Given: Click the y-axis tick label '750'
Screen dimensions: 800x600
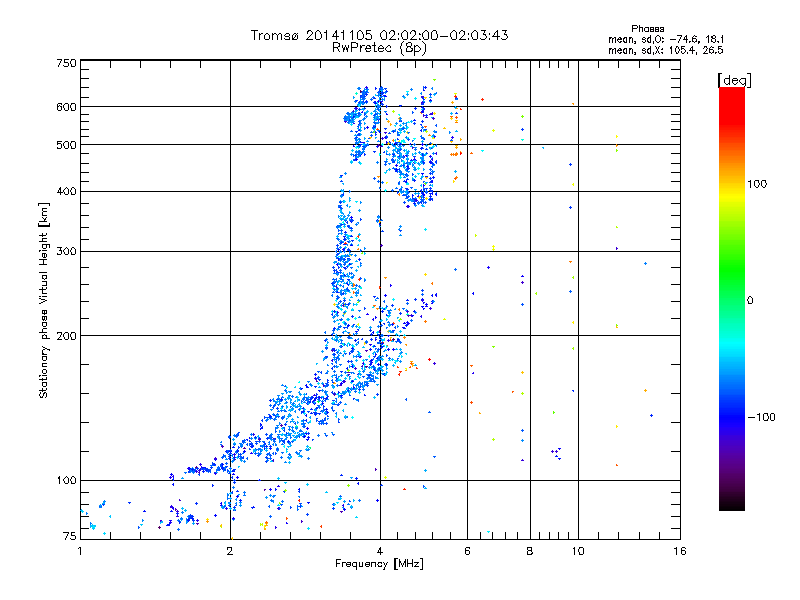Looking at the screenshot, I should pyautogui.click(x=67, y=63).
